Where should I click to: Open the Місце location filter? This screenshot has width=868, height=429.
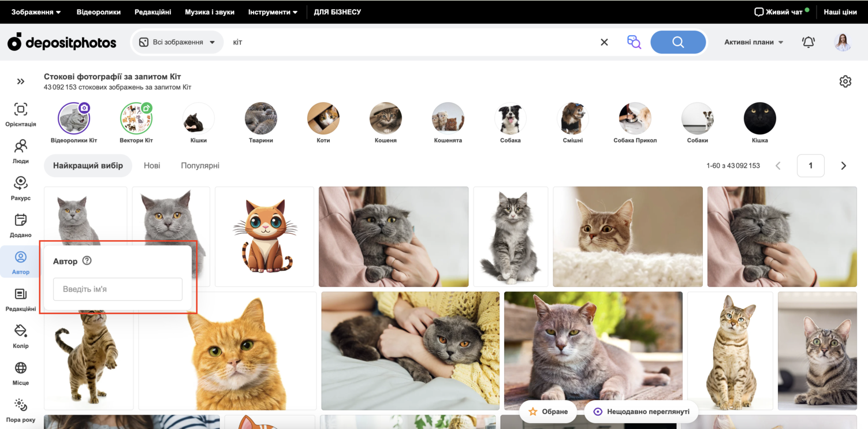tap(20, 373)
